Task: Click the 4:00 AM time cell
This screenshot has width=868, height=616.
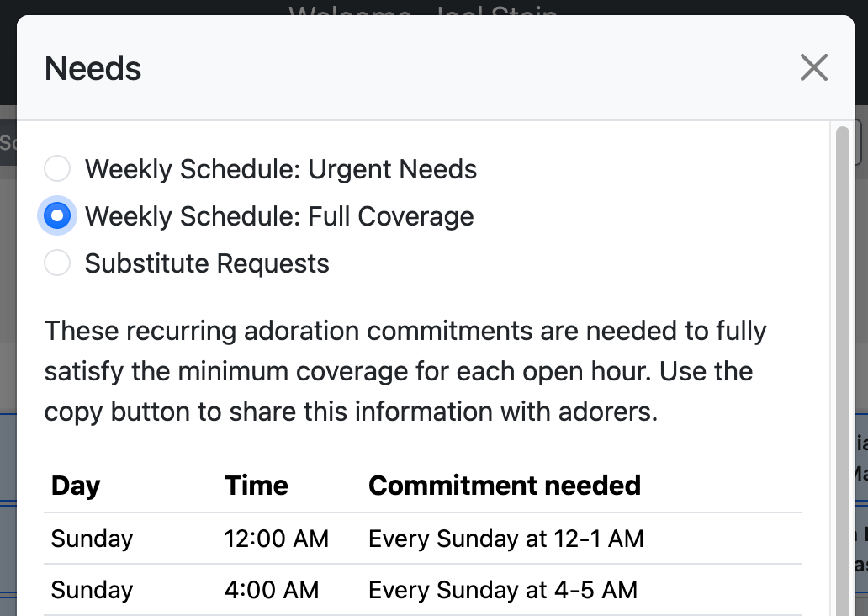Action: (x=272, y=590)
